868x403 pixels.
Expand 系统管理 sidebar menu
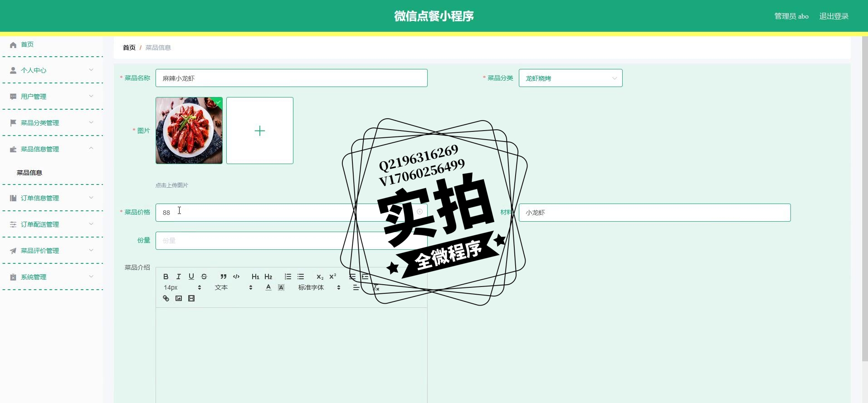click(x=52, y=277)
